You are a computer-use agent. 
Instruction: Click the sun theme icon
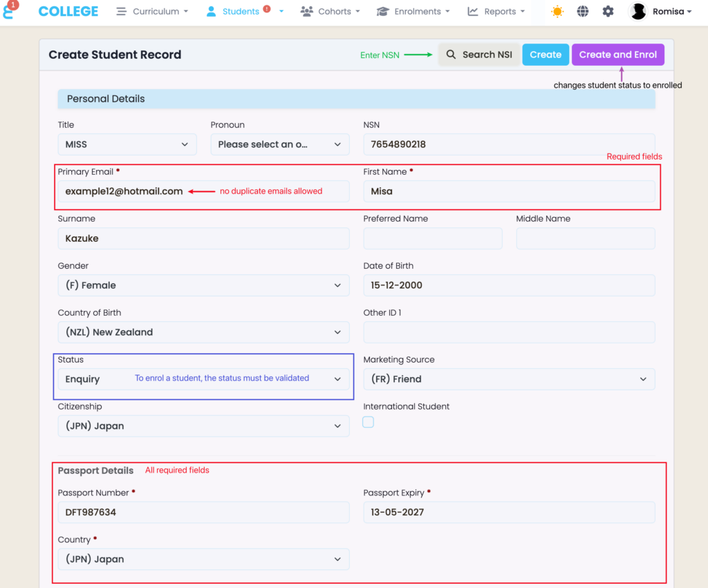click(x=557, y=12)
